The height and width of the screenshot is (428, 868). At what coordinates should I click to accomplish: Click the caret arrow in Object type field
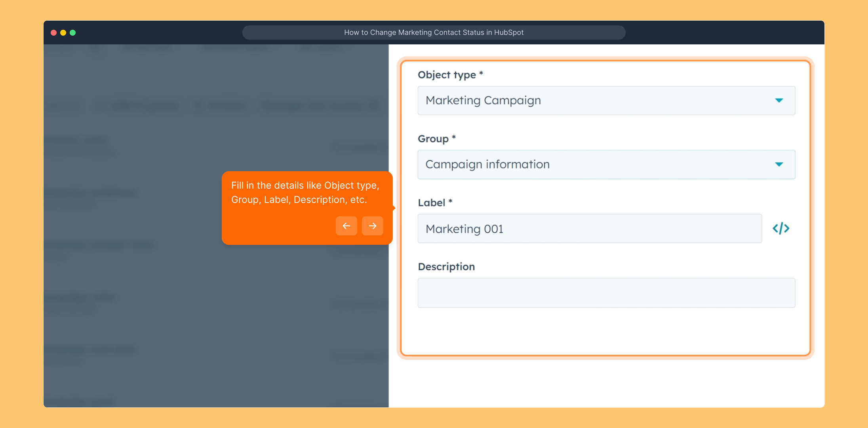point(779,101)
